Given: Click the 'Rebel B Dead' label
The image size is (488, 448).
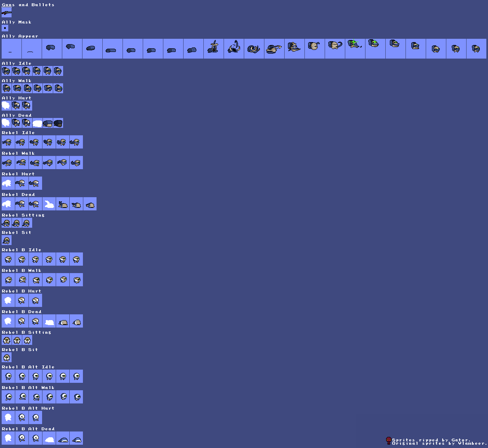Looking at the screenshot, I should click(21, 311).
